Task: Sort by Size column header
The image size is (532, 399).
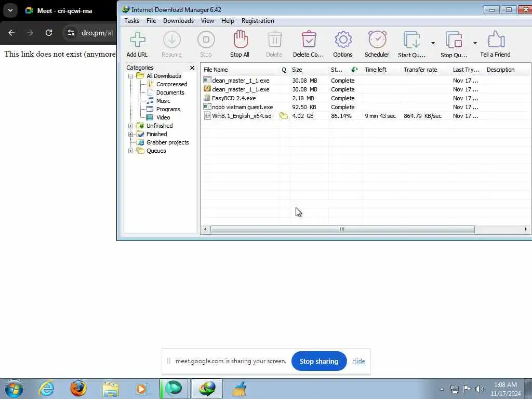Action: 309,70
